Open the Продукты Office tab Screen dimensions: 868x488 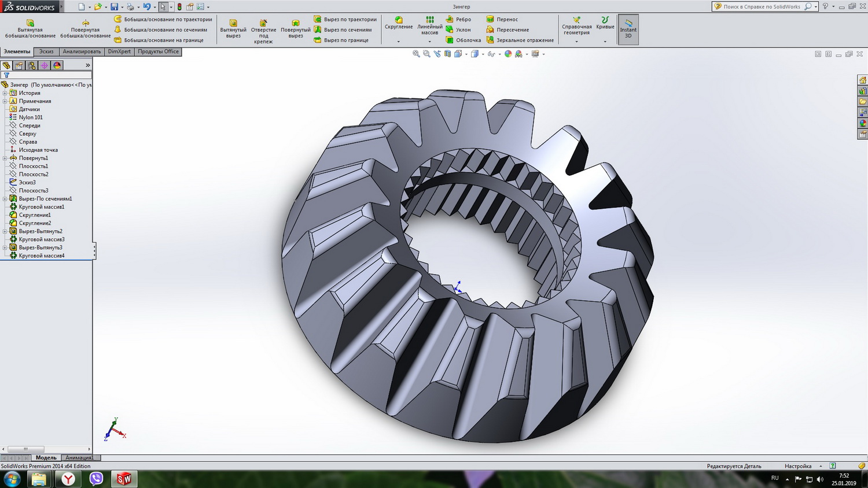(159, 51)
